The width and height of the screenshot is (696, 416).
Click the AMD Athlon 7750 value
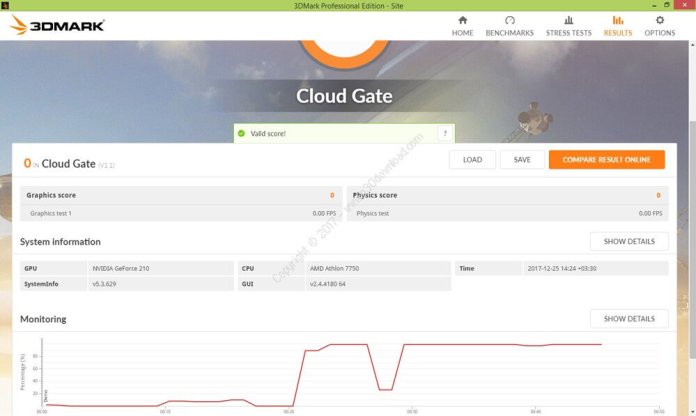pos(334,269)
